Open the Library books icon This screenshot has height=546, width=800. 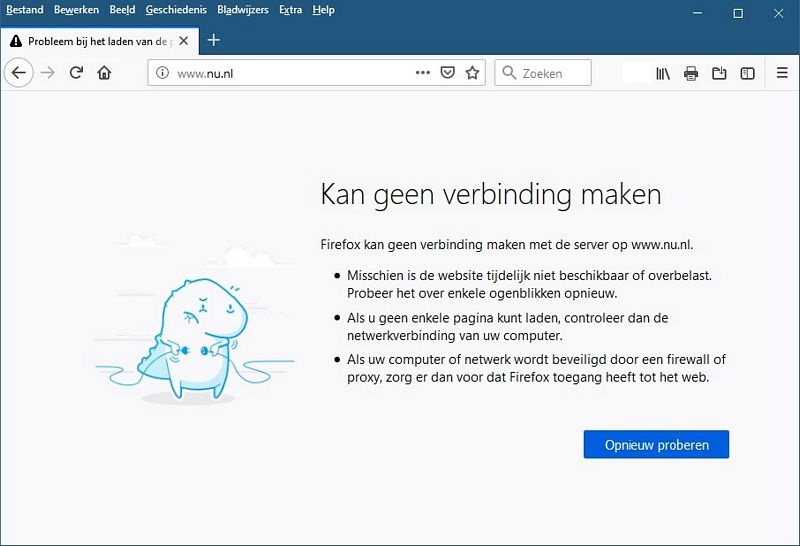click(x=663, y=73)
